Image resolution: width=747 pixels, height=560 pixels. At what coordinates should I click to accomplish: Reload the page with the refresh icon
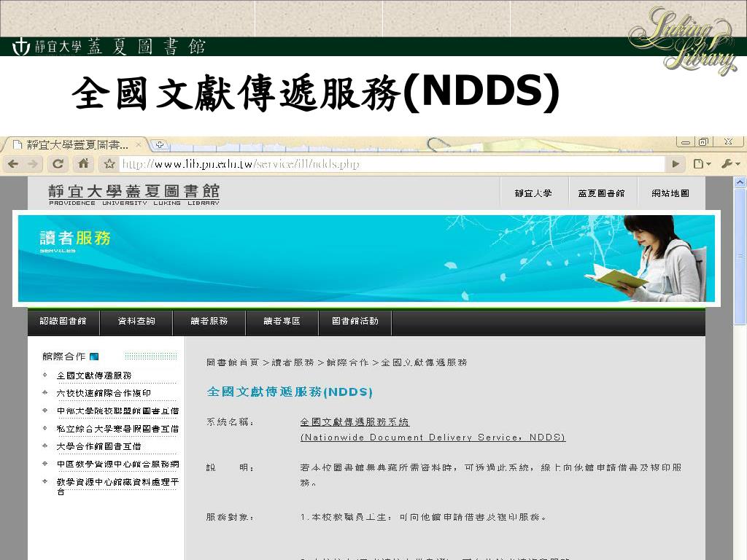click(x=58, y=164)
